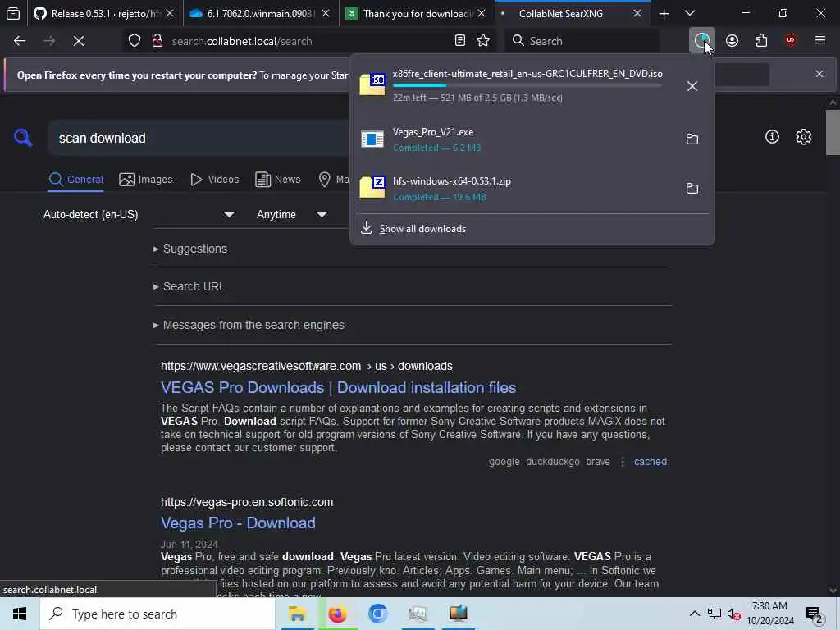
Task: Click the SearXNG magnifier search icon
Action: tap(23, 138)
